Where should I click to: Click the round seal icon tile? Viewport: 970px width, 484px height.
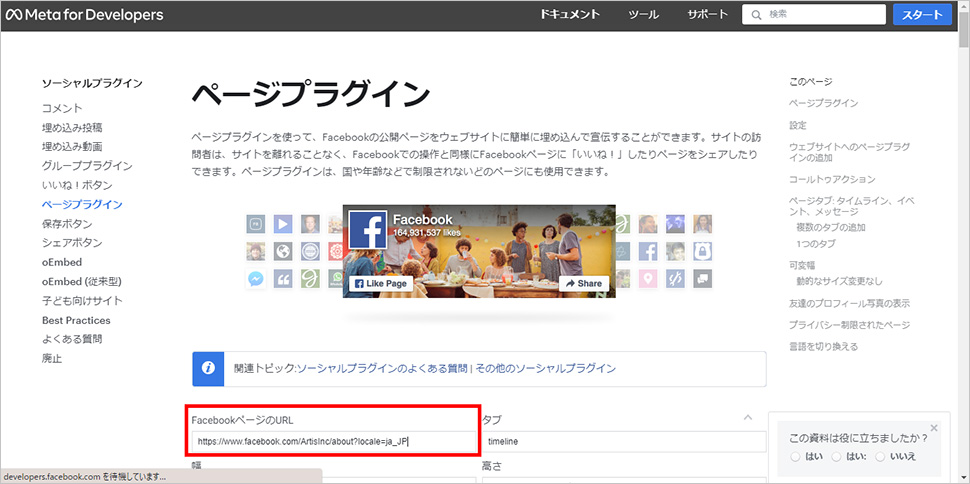(310, 251)
